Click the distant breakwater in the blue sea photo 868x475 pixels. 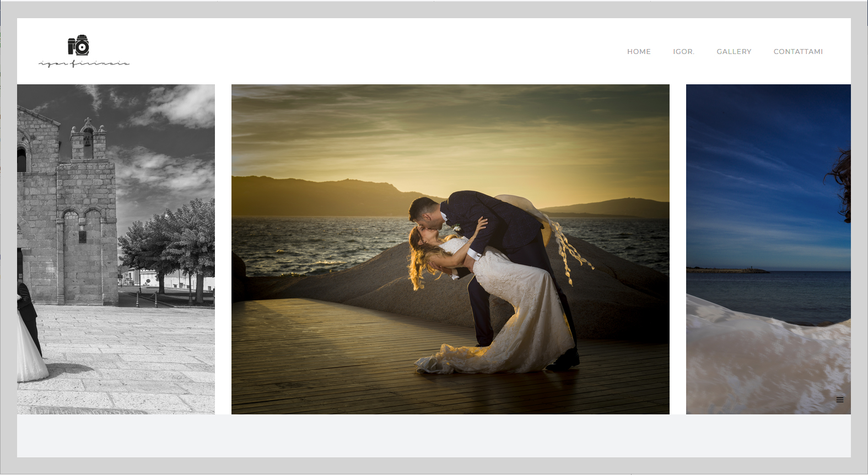pos(727,270)
